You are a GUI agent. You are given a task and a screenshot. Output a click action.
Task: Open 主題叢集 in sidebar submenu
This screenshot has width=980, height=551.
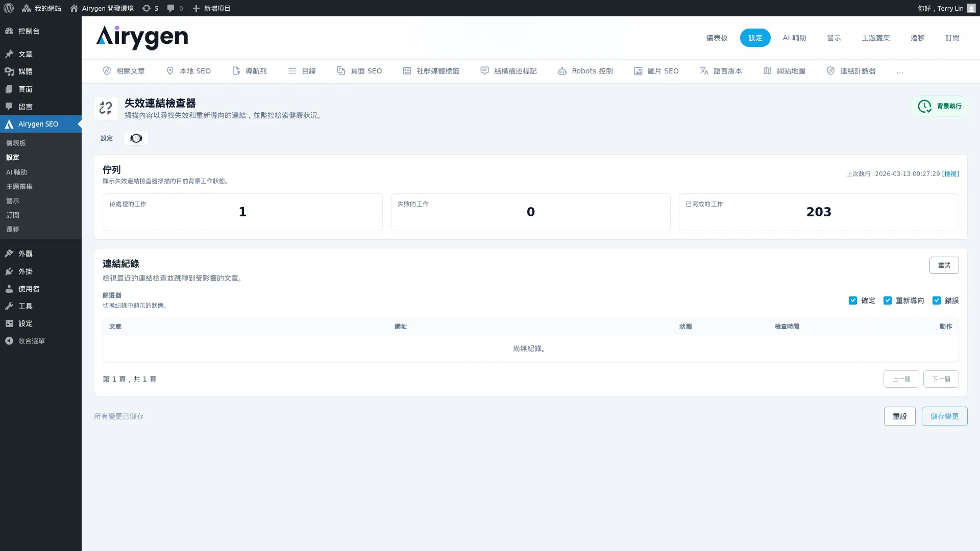(x=41, y=187)
